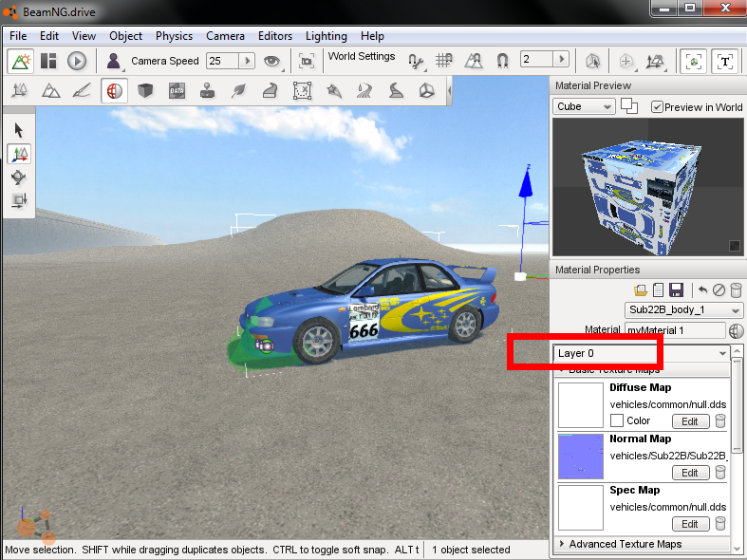Toggle the eye visibility options icon
The width and height of the screenshot is (747, 560).
tap(272, 62)
